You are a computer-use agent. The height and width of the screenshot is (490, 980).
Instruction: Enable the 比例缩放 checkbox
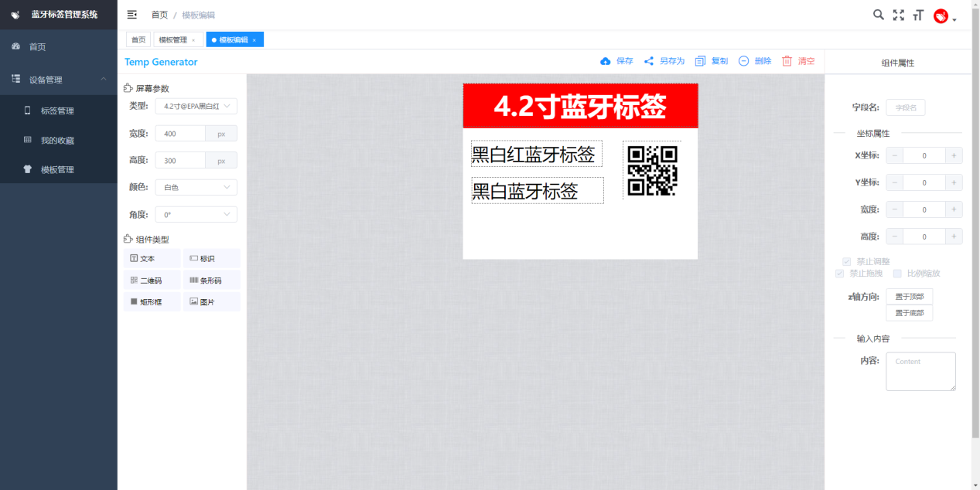897,274
